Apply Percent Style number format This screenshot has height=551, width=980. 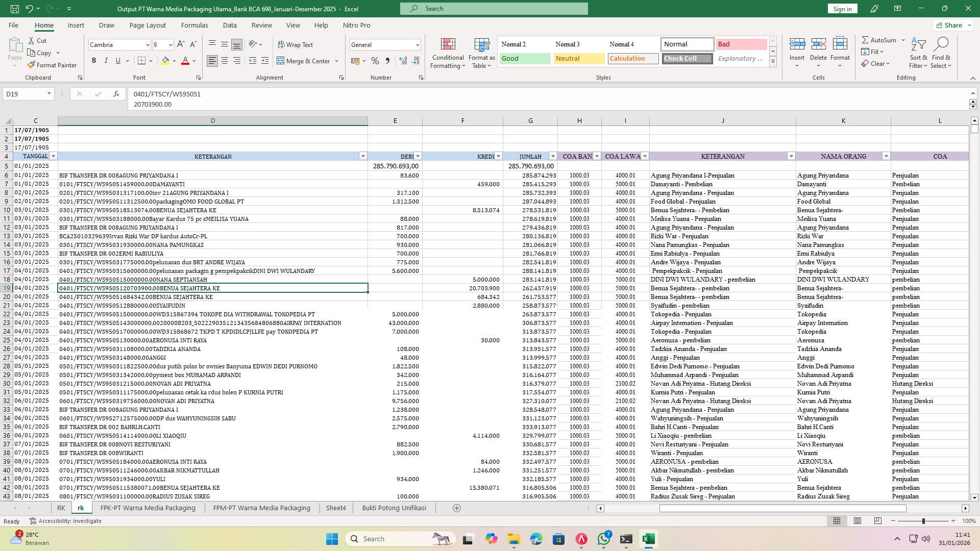(x=375, y=60)
